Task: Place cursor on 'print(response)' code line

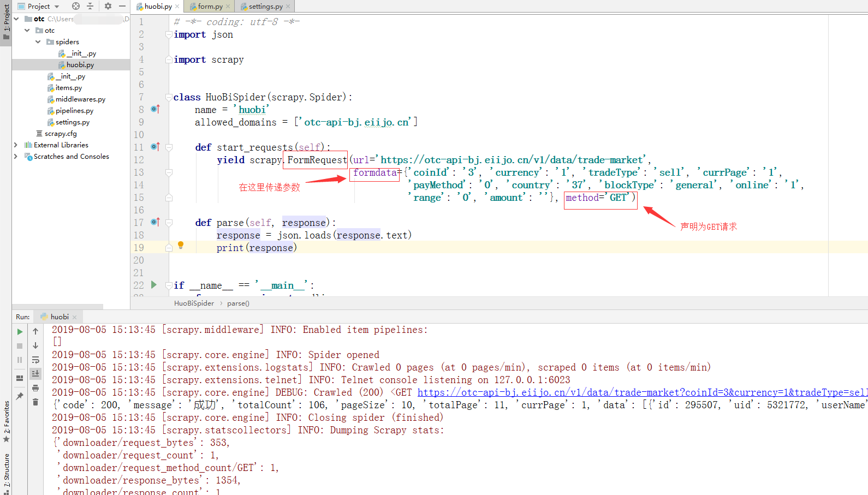Action: pyautogui.click(x=257, y=248)
